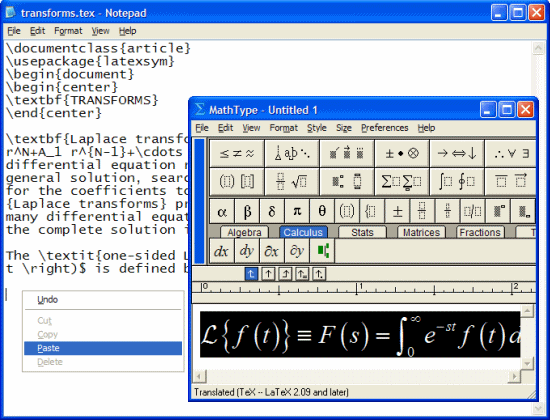This screenshot has height=420, width=550.
Task: Switch to Fractions tab
Action: [x=480, y=232]
